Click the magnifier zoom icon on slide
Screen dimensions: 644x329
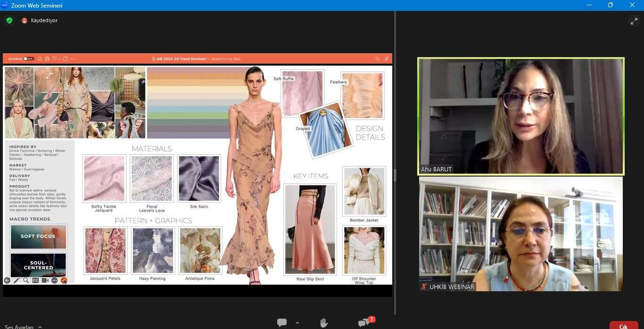tap(25, 280)
